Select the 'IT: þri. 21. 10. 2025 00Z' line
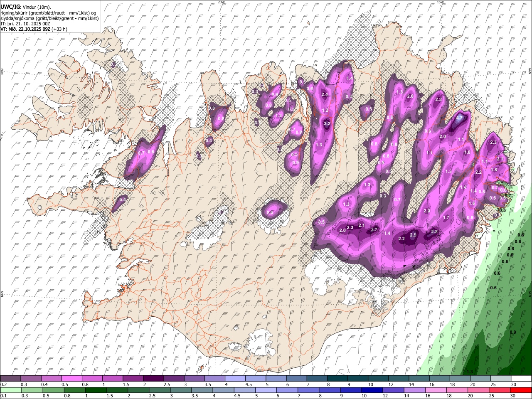532x399 pixels. [25, 24]
